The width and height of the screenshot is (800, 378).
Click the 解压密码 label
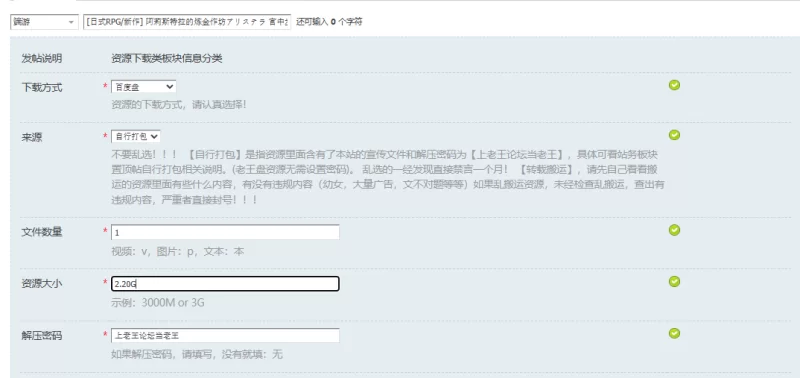42,336
